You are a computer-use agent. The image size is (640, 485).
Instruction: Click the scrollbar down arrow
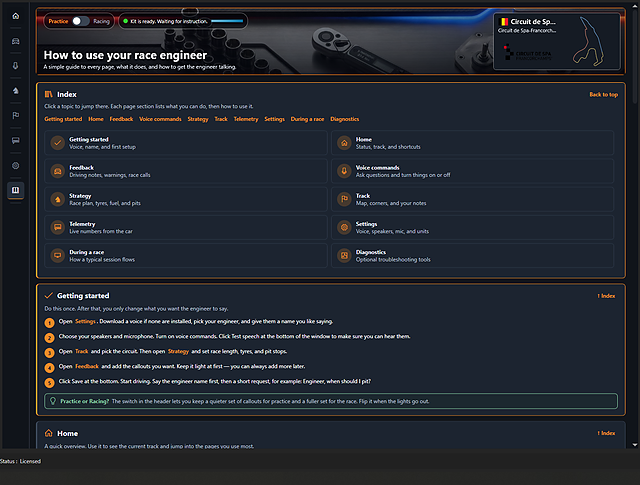pos(635,445)
